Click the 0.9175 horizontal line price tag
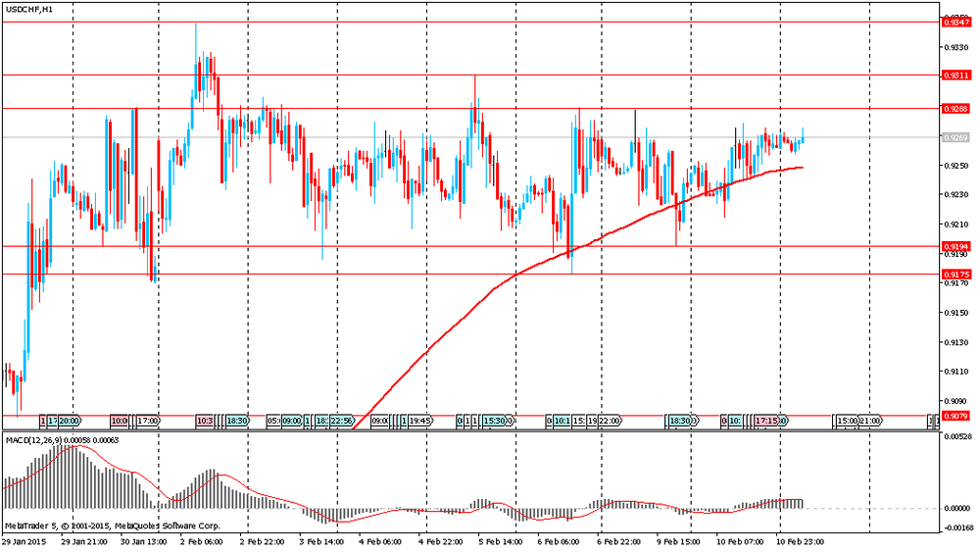This screenshot has height=552, width=980. pyautogui.click(x=956, y=275)
